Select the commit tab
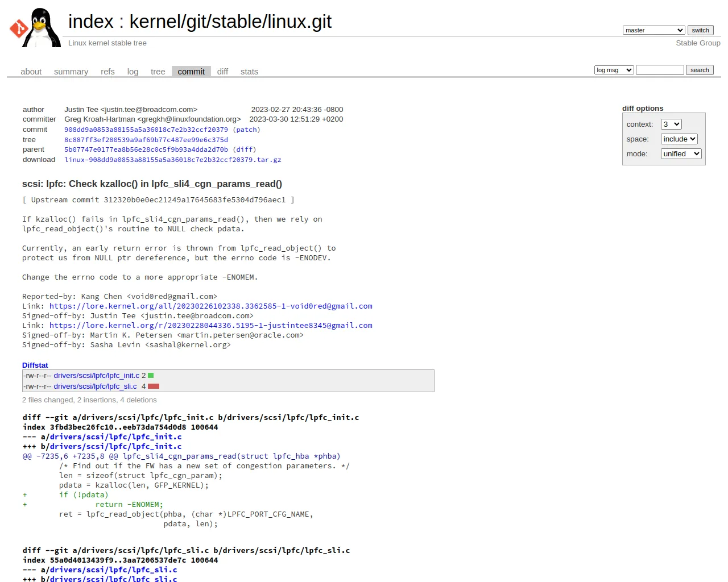 (x=191, y=72)
